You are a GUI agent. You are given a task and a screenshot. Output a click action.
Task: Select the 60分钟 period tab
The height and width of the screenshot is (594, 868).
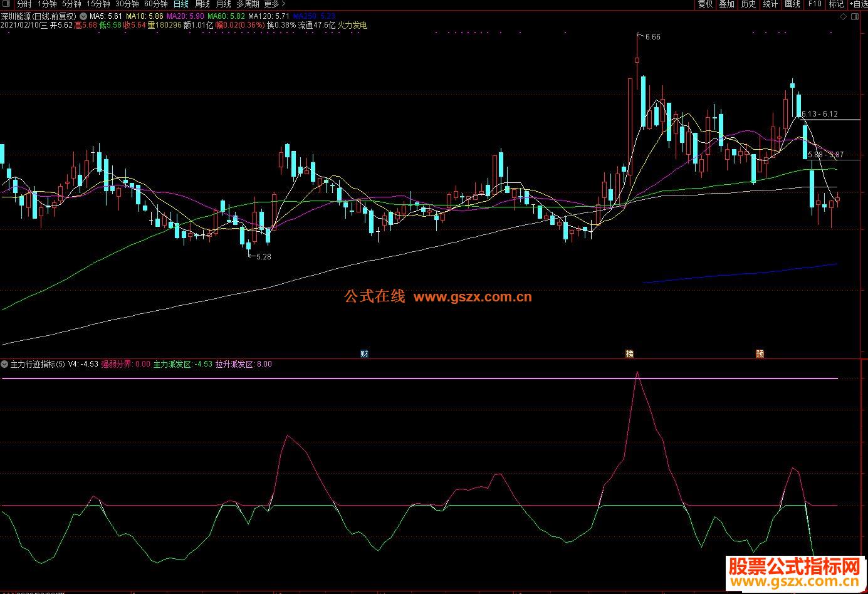155,4
